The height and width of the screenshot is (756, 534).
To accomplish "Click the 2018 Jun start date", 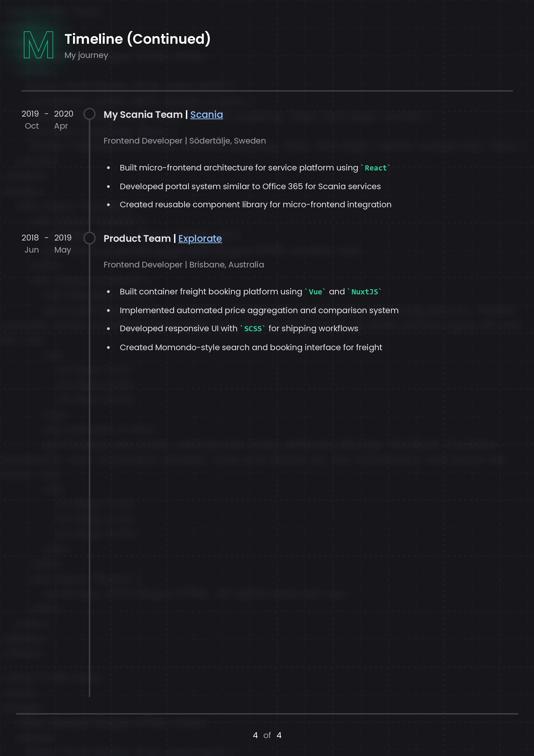I will [x=31, y=244].
